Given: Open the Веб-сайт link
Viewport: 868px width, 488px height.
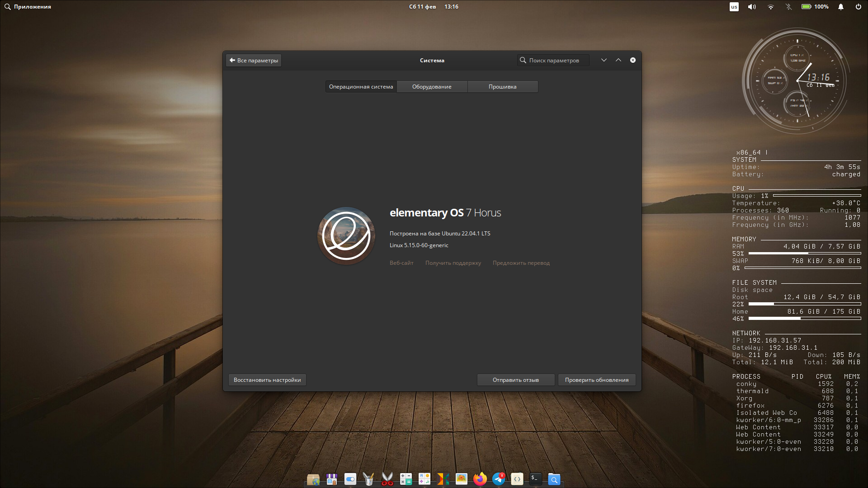Looking at the screenshot, I should pyautogui.click(x=401, y=263).
